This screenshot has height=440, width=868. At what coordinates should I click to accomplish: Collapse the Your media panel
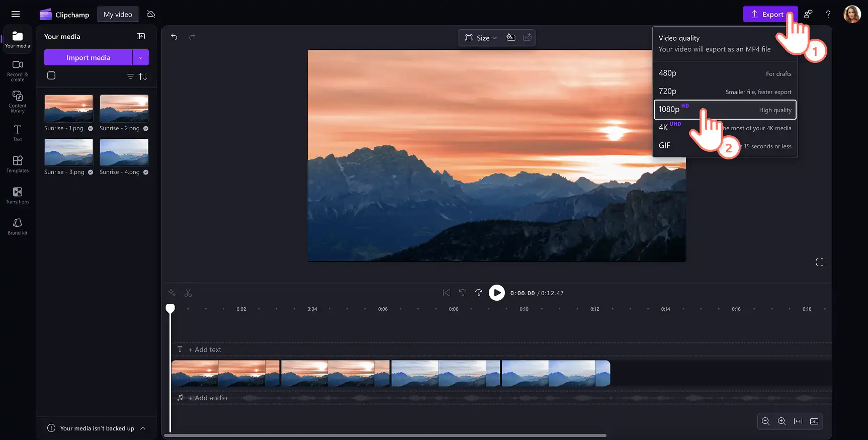coord(141,36)
